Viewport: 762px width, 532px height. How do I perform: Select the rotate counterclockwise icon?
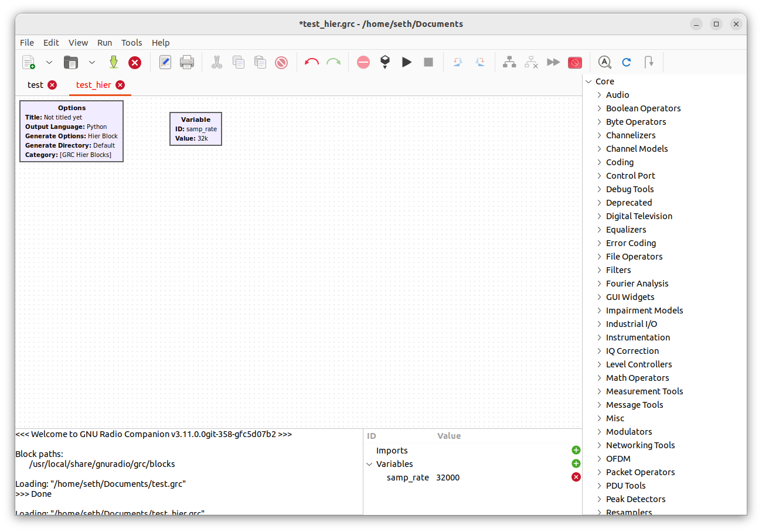point(457,62)
